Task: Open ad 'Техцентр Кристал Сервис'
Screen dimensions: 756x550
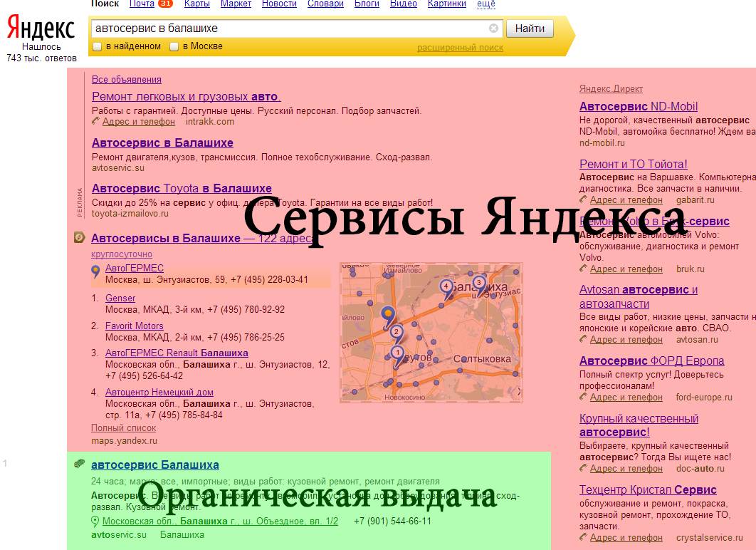Action: click(x=648, y=489)
